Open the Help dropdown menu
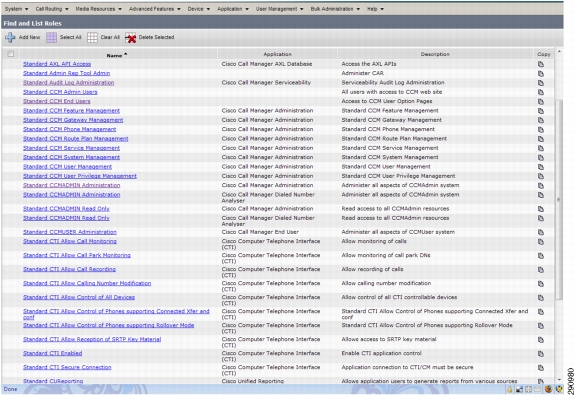The width and height of the screenshot is (576, 418). pyautogui.click(x=375, y=9)
